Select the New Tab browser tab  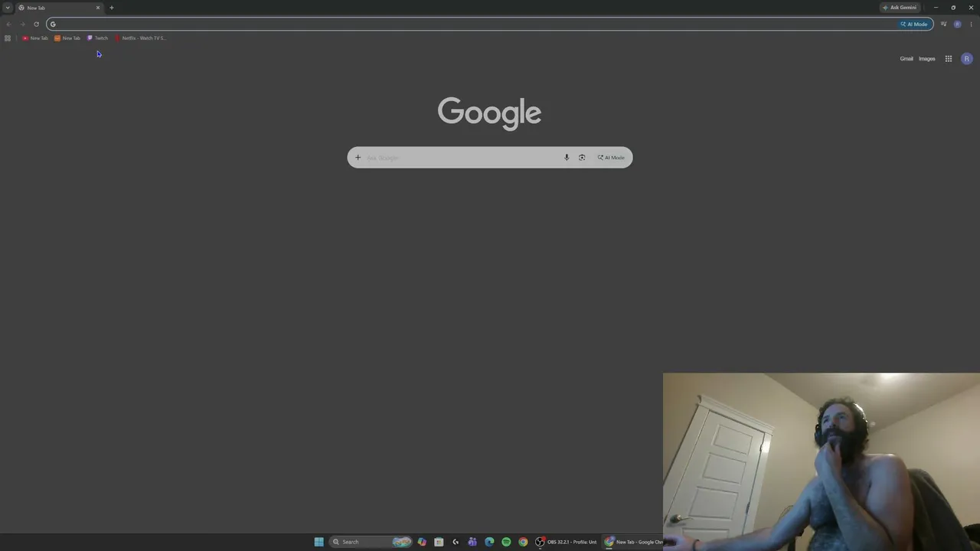coord(59,8)
